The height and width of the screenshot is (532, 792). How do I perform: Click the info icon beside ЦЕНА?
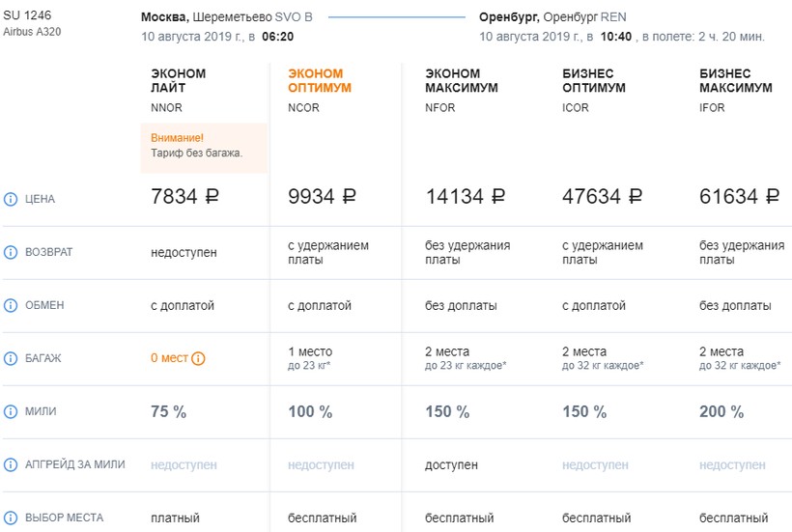12,199
